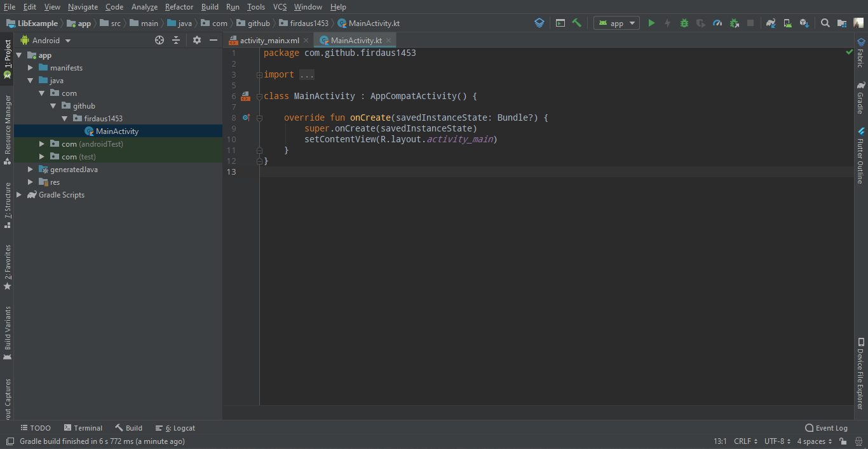868x449 pixels.
Task: Open the AVD Manager icon
Action: click(x=787, y=23)
